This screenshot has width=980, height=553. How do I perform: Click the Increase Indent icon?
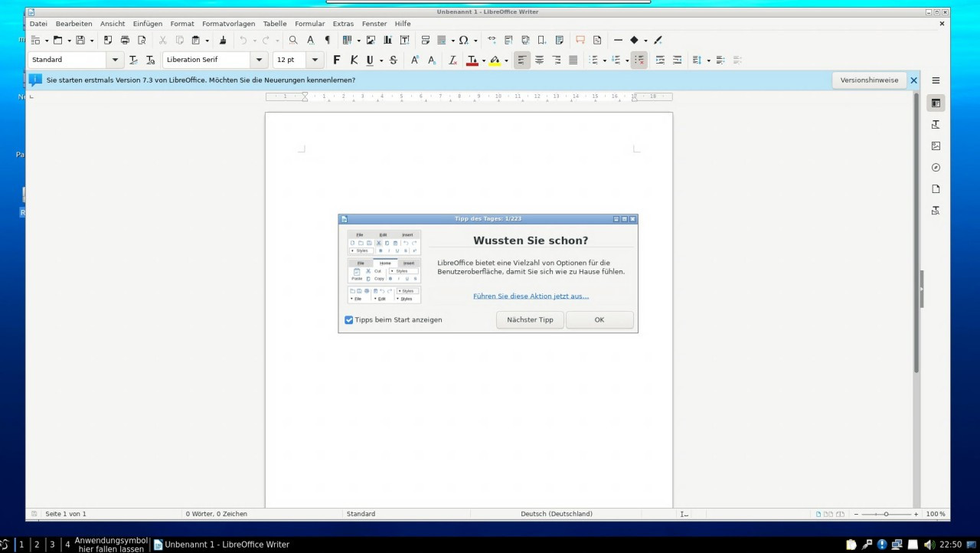coord(660,60)
